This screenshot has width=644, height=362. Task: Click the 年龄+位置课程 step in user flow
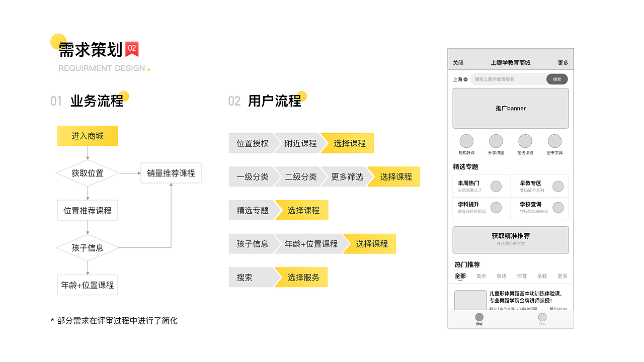[311, 244]
